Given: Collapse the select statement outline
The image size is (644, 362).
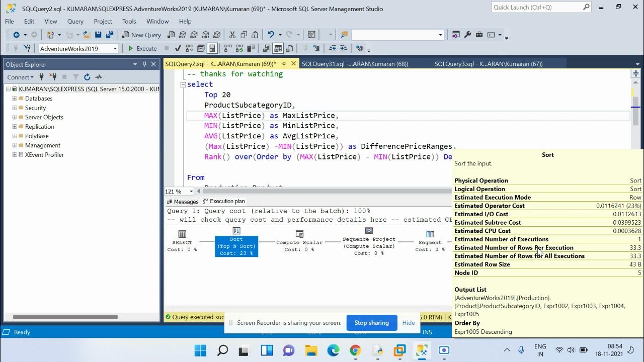Looking at the screenshot, I should point(183,84).
